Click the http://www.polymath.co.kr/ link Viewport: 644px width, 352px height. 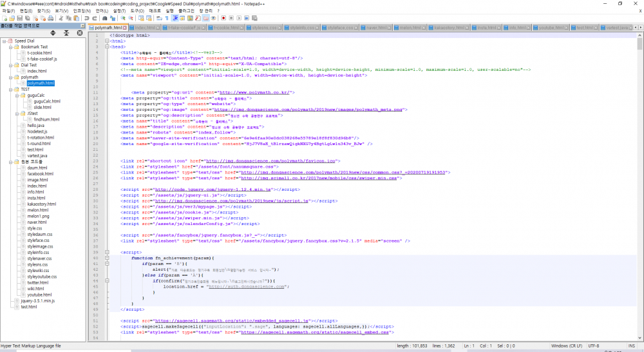pyautogui.click(x=255, y=93)
